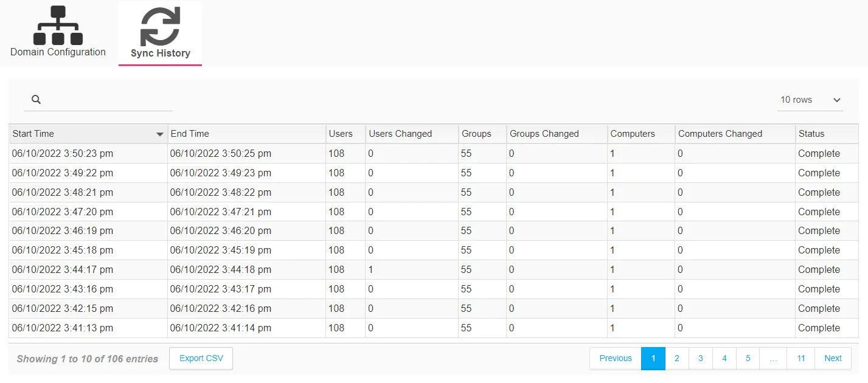Click end time 06/10/2022 3:43:17 pm
868x383 pixels.
pyautogui.click(x=221, y=289)
